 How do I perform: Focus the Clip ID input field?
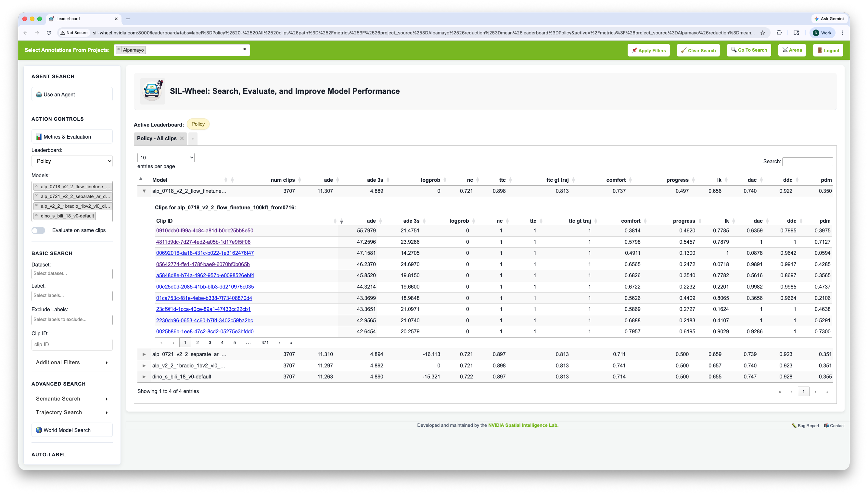tap(72, 344)
